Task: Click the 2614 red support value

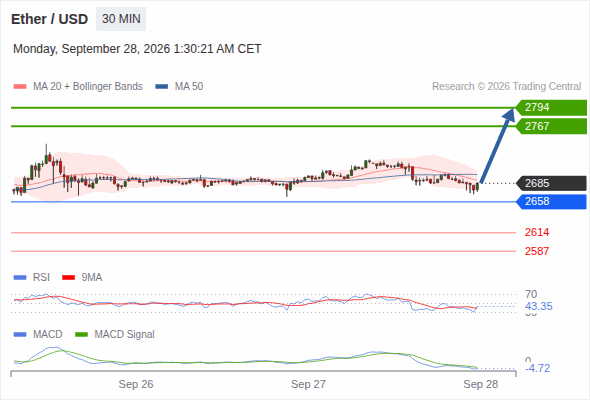Action: click(537, 232)
